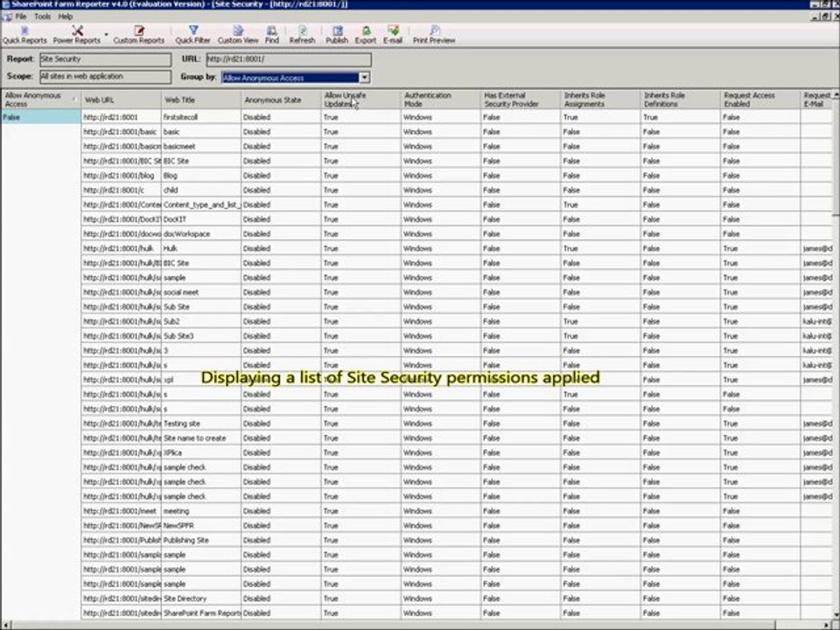E-mail the report
Viewport: 840px width, 630px height.
click(x=393, y=35)
